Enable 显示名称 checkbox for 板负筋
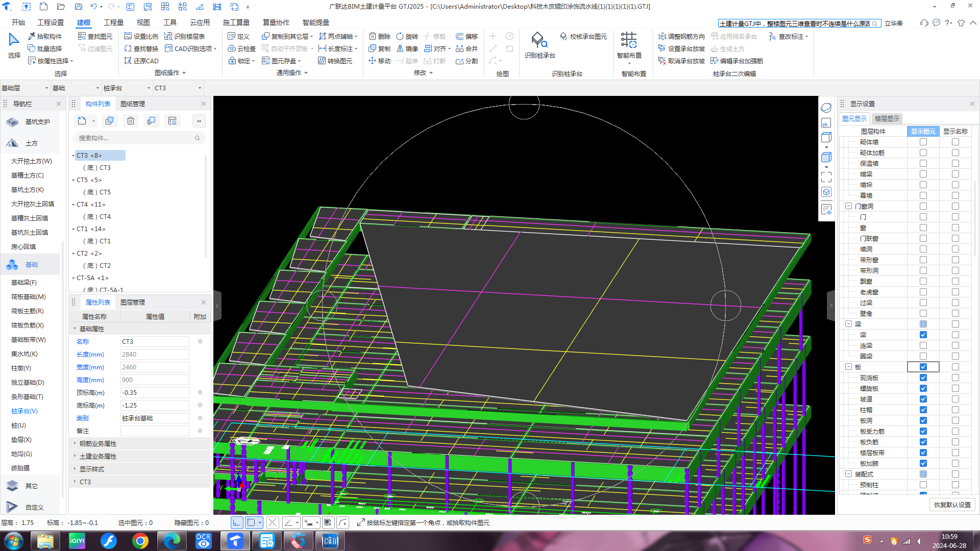Viewport: 980px width, 551px height. click(x=955, y=442)
